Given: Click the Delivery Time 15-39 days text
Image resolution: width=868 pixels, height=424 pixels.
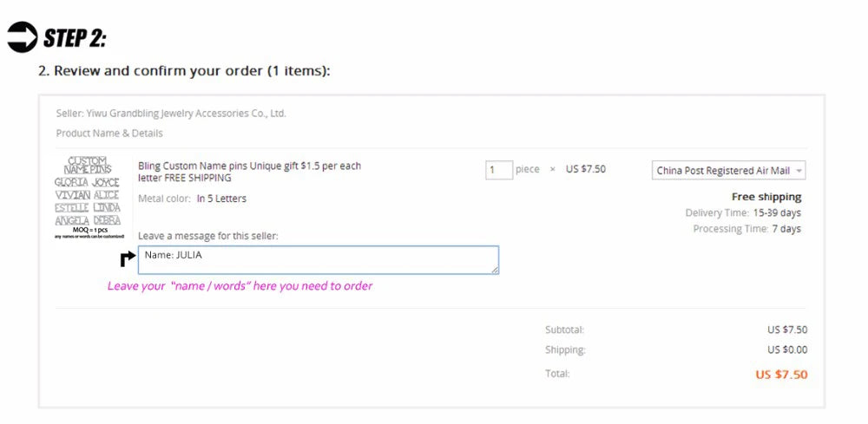Looking at the screenshot, I should click(x=743, y=213).
